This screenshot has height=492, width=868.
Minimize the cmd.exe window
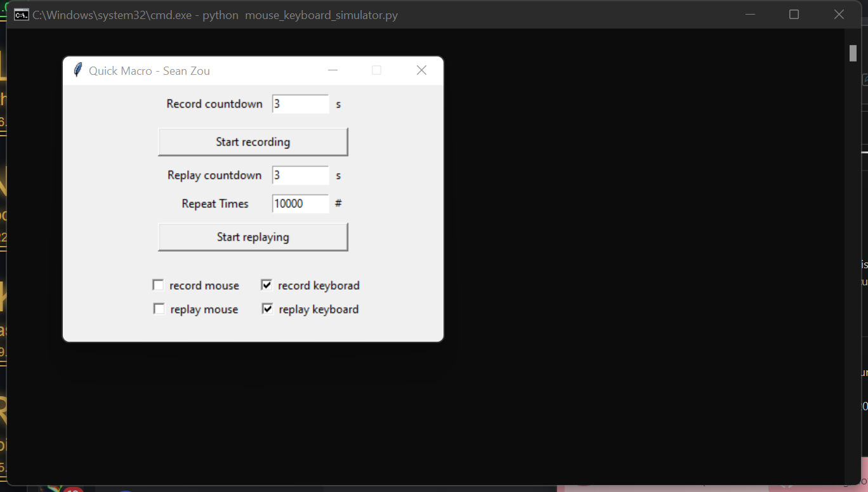coord(750,15)
